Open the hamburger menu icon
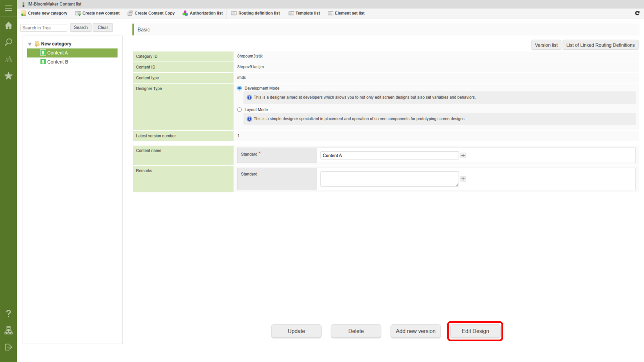644x362 pixels. (8, 8)
